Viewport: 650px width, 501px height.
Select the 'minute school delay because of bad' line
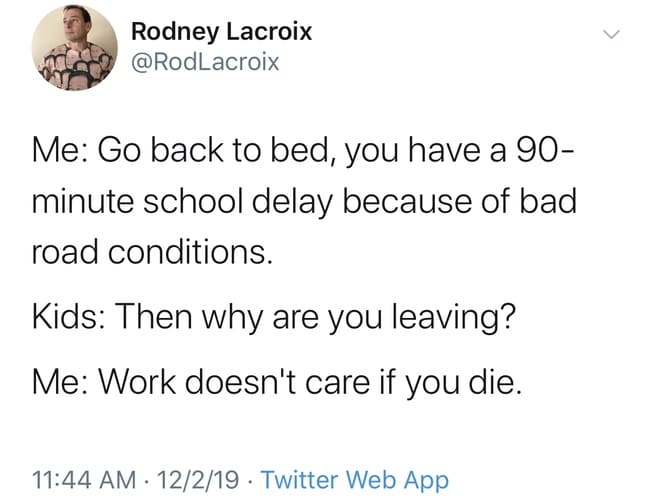point(304,202)
